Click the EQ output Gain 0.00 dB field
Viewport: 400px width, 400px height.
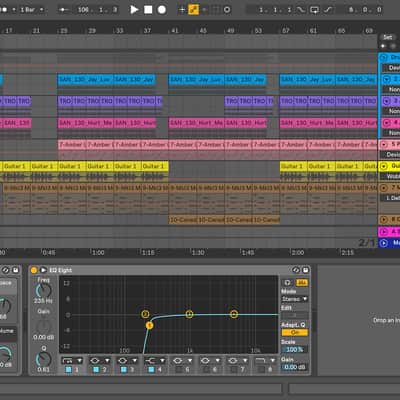pyautogui.click(x=295, y=367)
